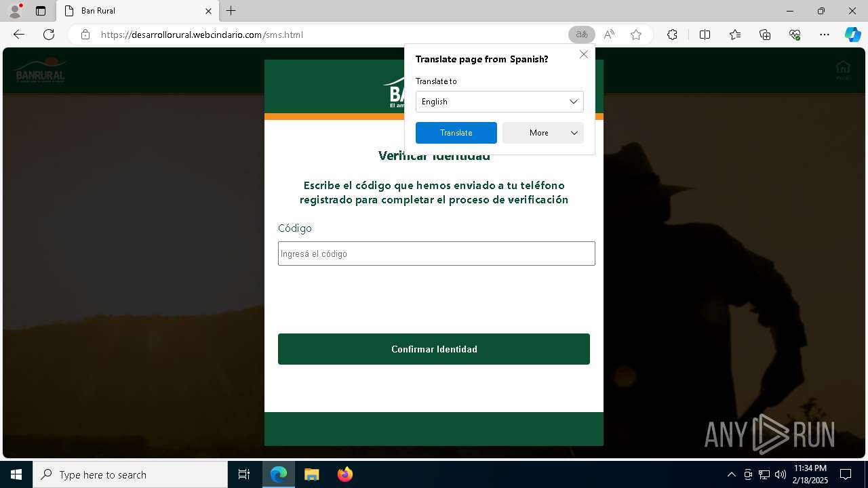Screen dimensions: 868x488
Task: Launch Firefox from taskbar
Action: [x=345, y=474]
